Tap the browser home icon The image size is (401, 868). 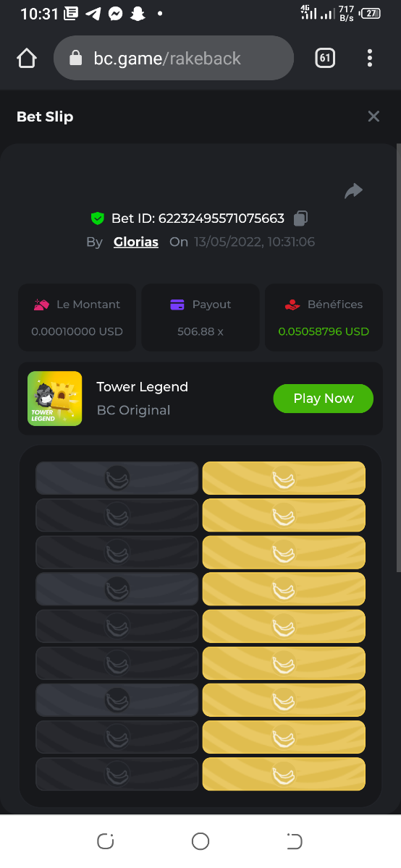click(27, 59)
